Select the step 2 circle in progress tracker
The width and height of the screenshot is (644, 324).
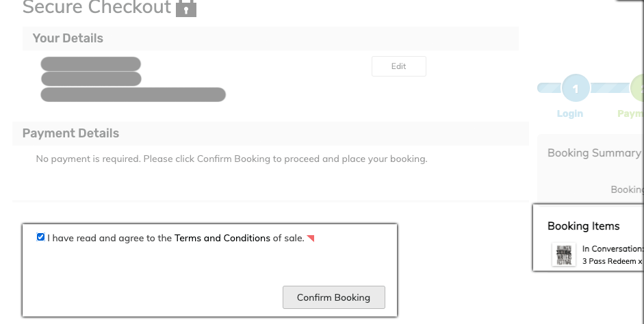[x=639, y=88]
